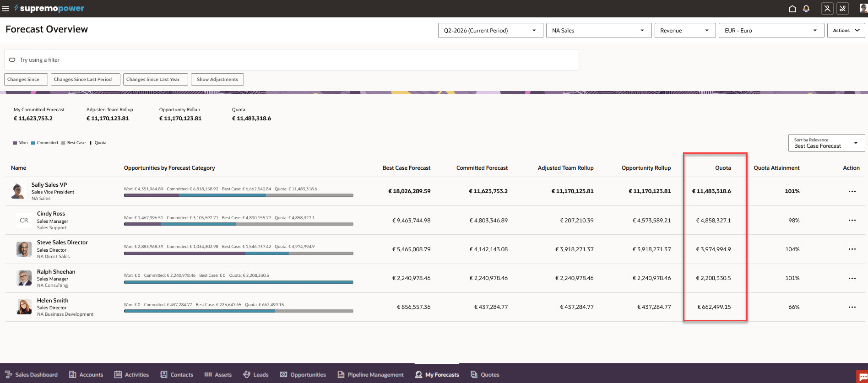The image size is (868, 383).
Task: Toggle Changes Since Last Period chip
Action: 85,80
